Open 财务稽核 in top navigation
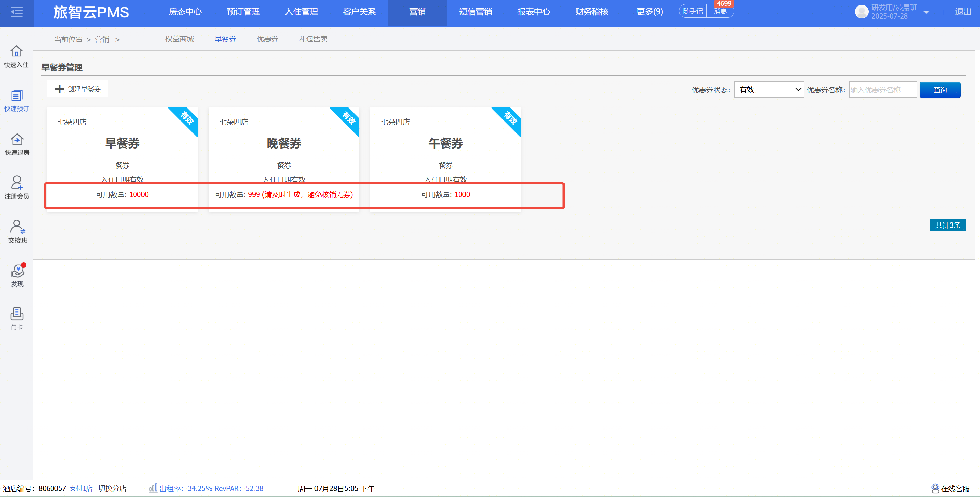The height and width of the screenshot is (497, 980). click(x=592, y=12)
